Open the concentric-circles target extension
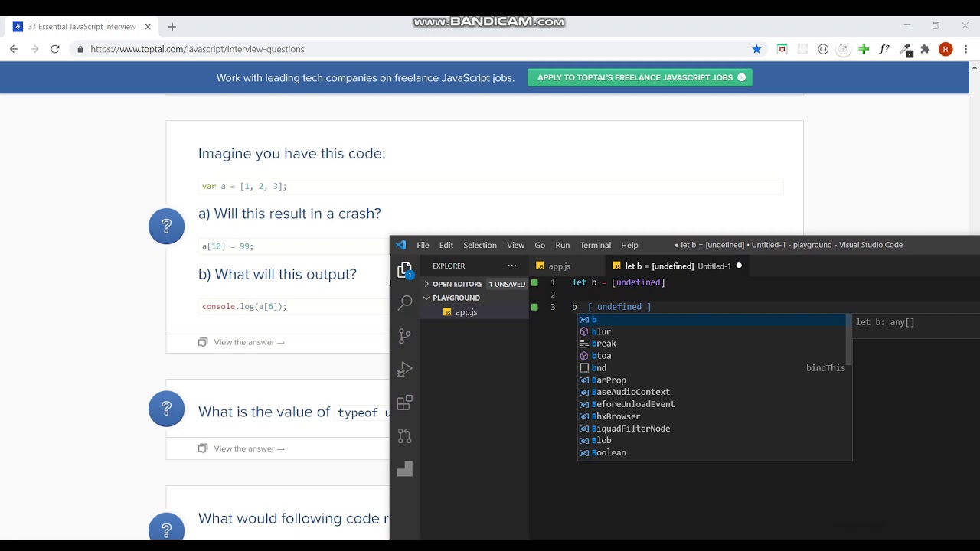Viewport: 980px width, 551px height. tap(843, 49)
